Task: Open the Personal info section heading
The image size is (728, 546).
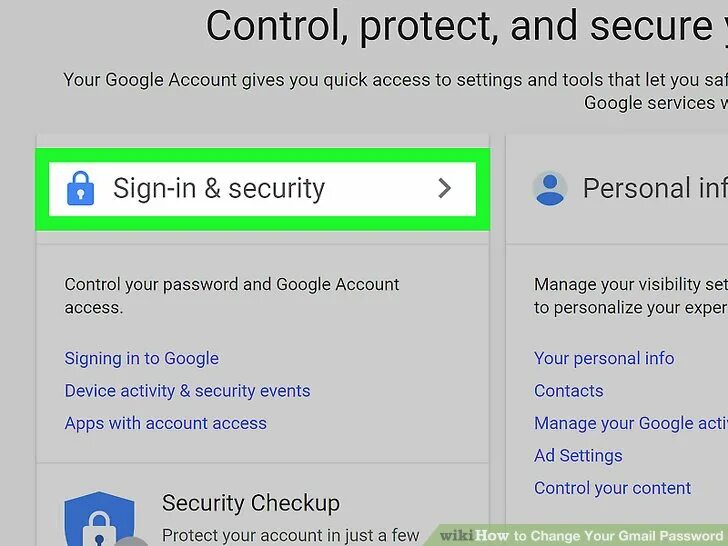Action: pyautogui.click(x=655, y=188)
